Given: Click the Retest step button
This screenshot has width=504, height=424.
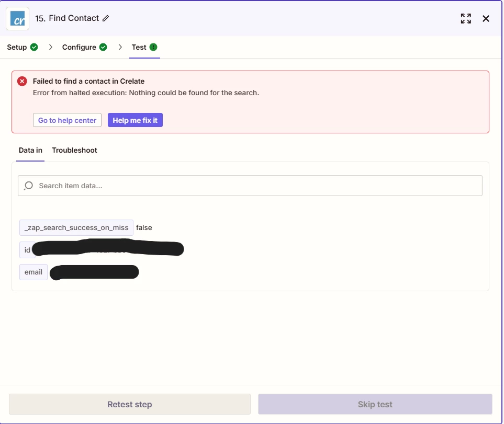Looking at the screenshot, I should [130, 404].
